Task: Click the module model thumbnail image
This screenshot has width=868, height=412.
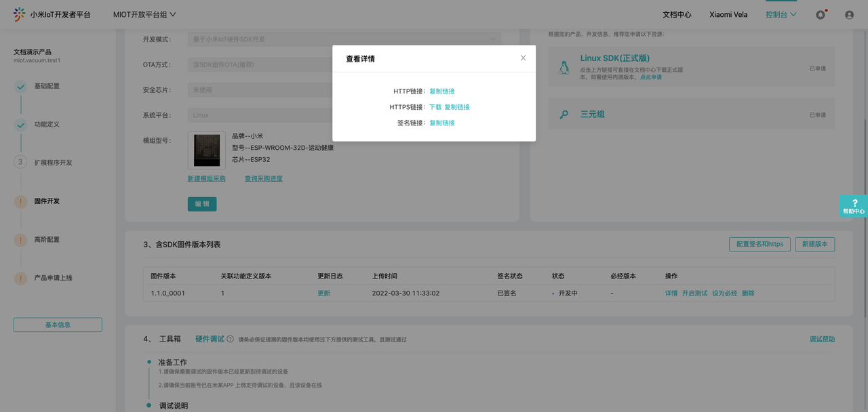Action: click(206, 150)
